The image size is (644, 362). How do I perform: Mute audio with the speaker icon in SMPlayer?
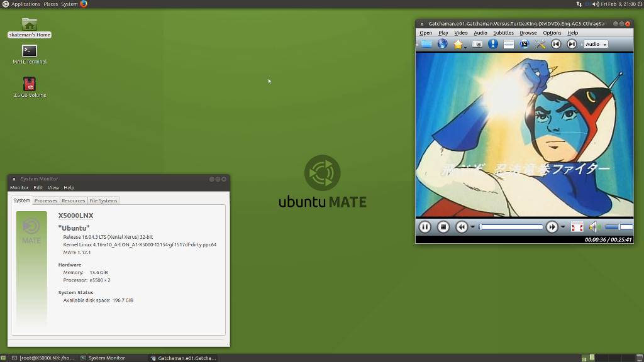(x=594, y=227)
